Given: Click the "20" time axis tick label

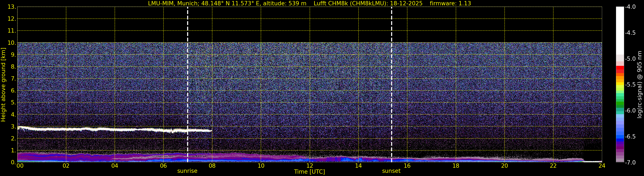Looking at the screenshot, I should pyautogui.click(x=505, y=166).
